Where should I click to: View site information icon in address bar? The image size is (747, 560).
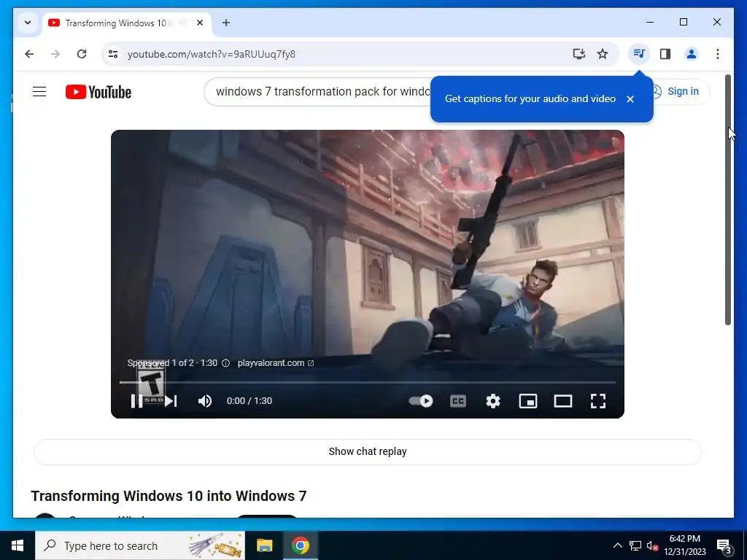click(x=113, y=54)
